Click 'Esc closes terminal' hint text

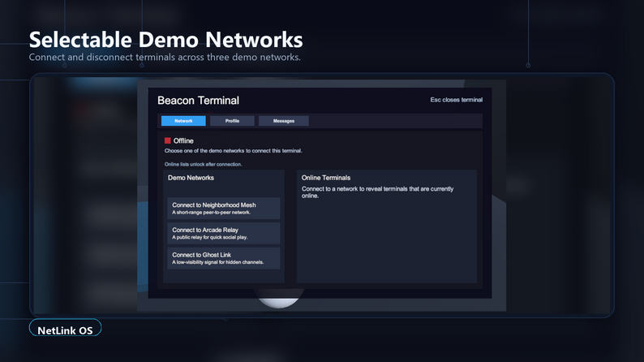[x=457, y=100]
